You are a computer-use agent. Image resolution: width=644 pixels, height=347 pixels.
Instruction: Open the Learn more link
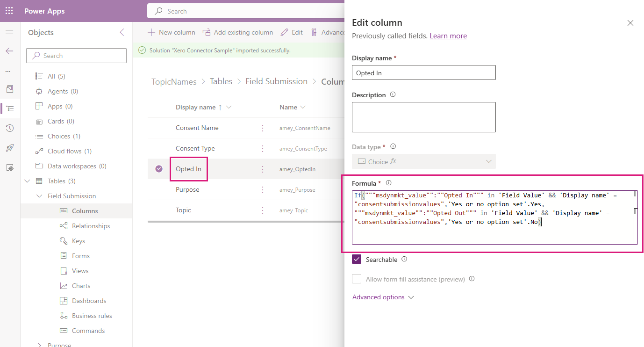tap(448, 36)
